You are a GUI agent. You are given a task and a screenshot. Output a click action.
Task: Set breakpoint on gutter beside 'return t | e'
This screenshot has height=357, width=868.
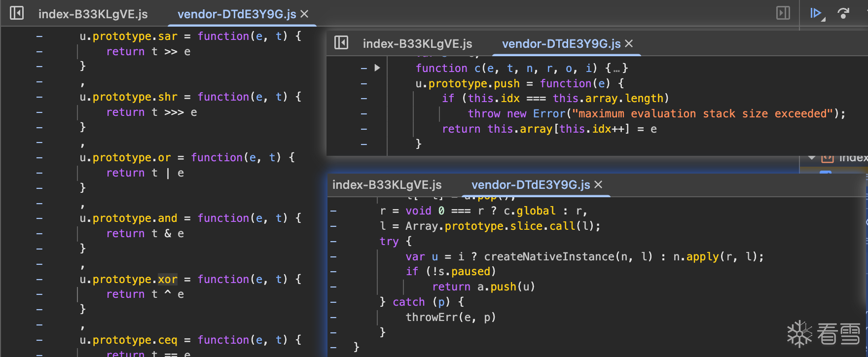tap(39, 173)
